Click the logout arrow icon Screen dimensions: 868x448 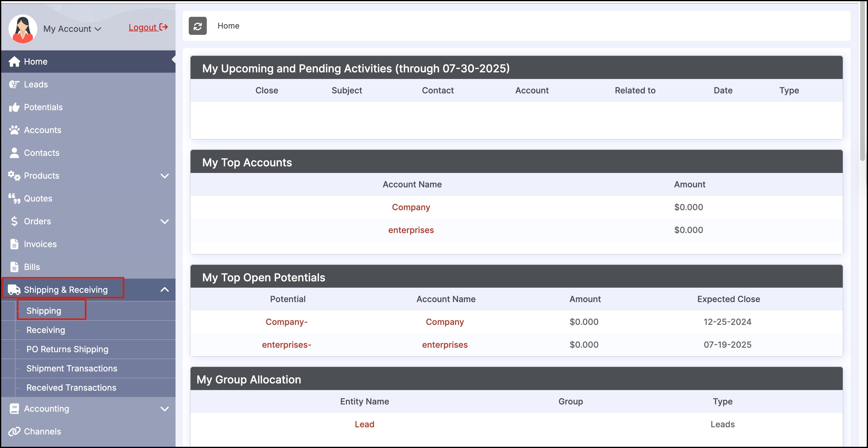(164, 27)
